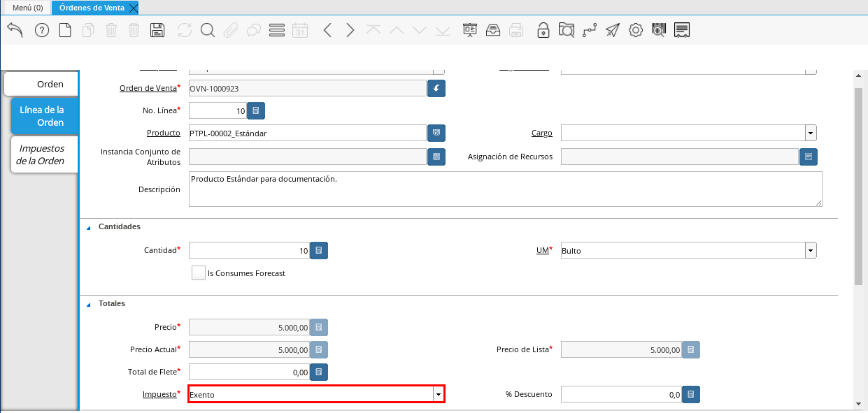Click the Orden de Venta label link
Screen dimensions: 868x413
pos(148,88)
